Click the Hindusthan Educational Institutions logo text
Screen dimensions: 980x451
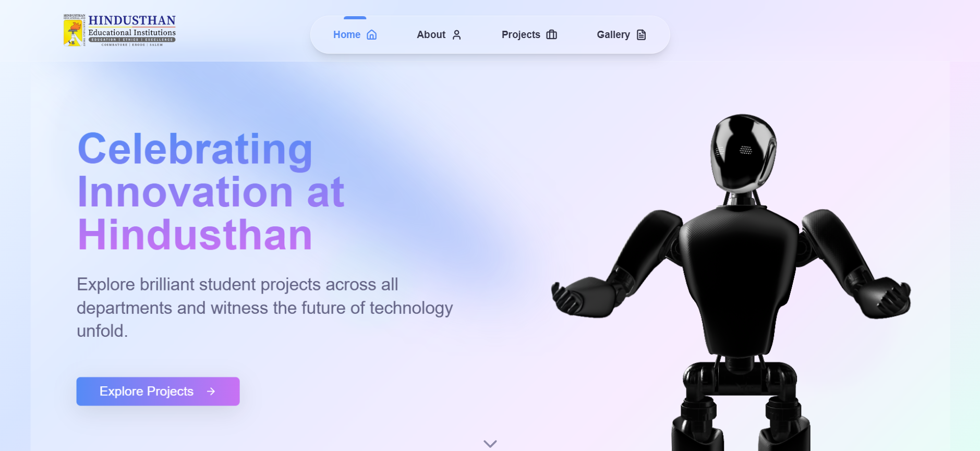pyautogui.click(x=132, y=30)
